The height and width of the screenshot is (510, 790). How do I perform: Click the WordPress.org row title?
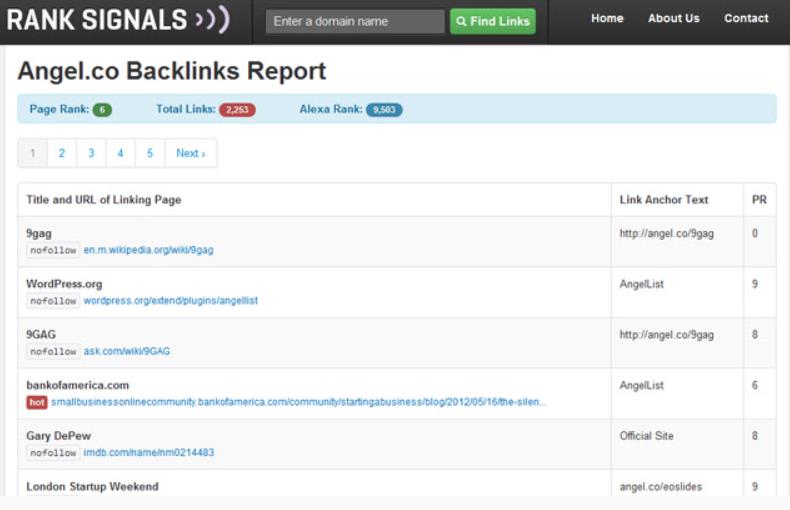click(64, 284)
